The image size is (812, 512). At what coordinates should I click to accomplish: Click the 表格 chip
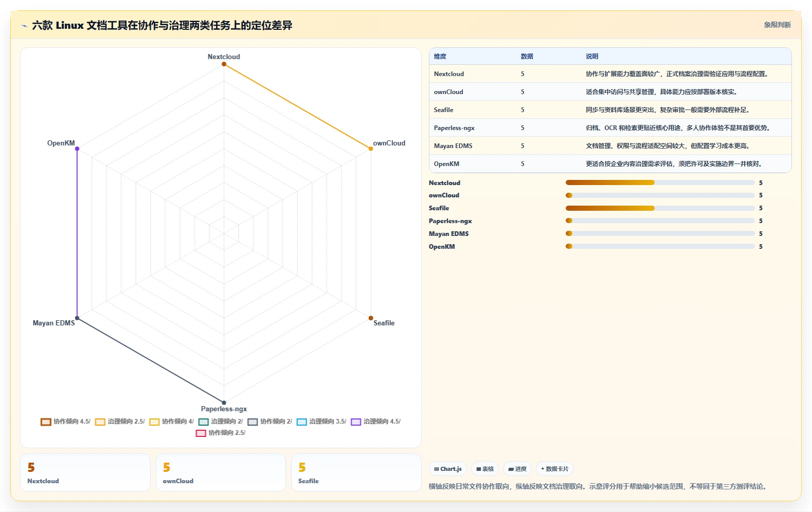[485, 469]
